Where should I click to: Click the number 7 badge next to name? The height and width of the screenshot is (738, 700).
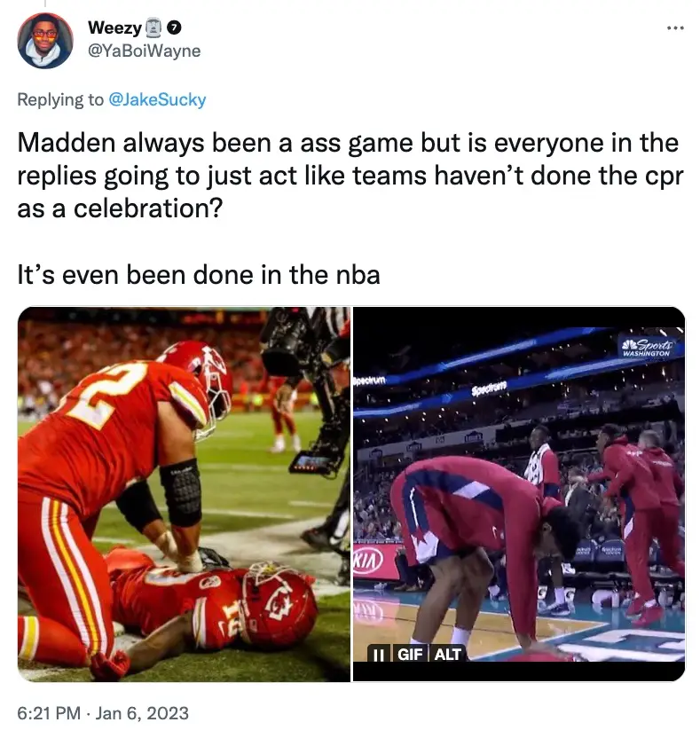click(x=174, y=27)
